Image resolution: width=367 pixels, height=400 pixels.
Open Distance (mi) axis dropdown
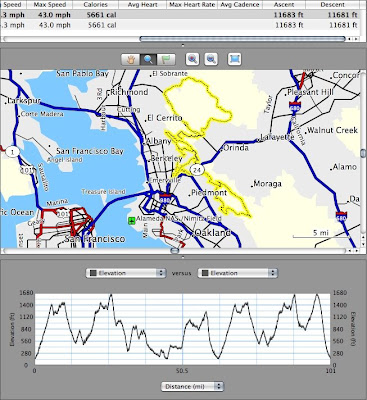coord(192,386)
